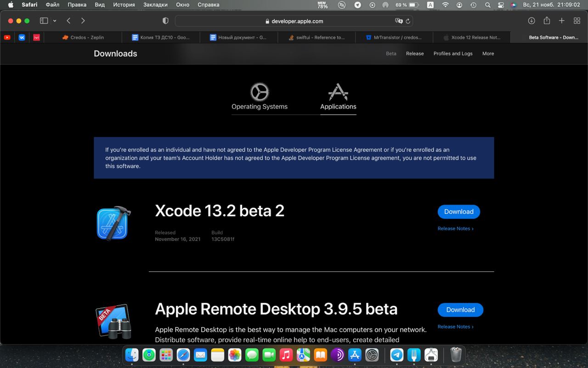Viewport: 588px width, 368px height.
Task: Open a new tab with plus button
Action: click(x=562, y=21)
